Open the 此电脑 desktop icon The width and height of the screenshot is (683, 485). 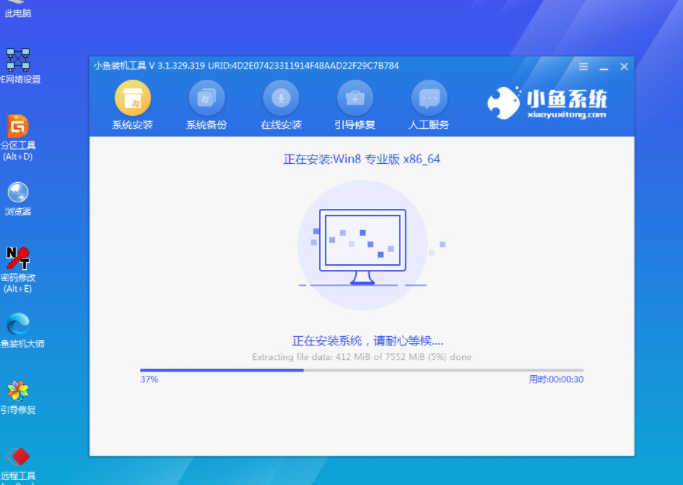17,9
